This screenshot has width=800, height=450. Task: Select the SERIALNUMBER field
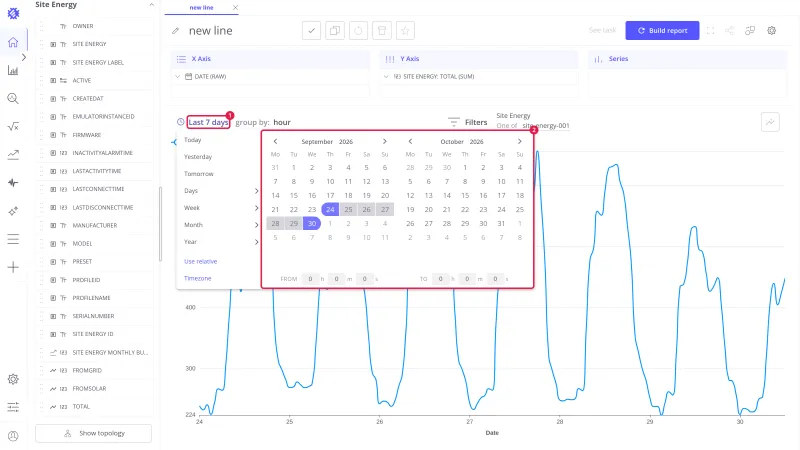94,316
